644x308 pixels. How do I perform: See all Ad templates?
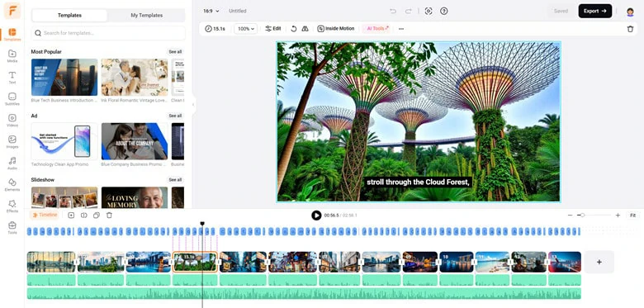tap(175, 116)
